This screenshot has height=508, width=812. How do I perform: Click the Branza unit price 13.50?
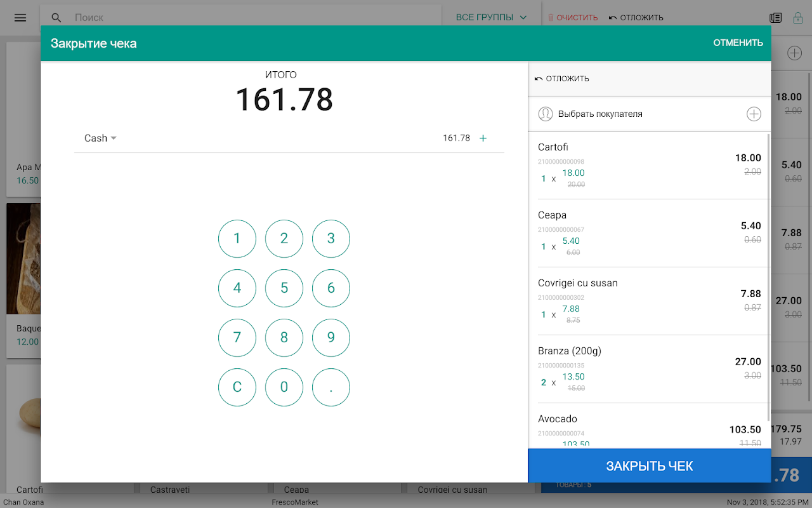click(x=573, y=377)
